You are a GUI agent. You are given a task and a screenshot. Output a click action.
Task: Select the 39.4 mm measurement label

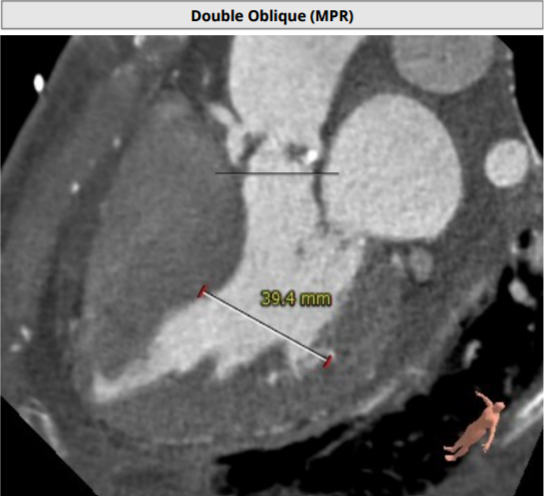(x=296, y=299)
